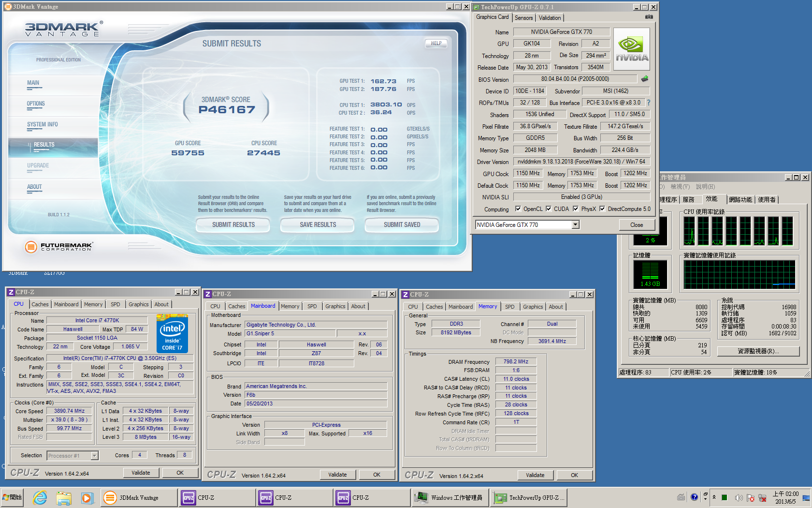The height and width of the screenshot is (508, 812).
Task: Open the Caches tab in CPU window of CPU-Z
Action: point(40,304)
